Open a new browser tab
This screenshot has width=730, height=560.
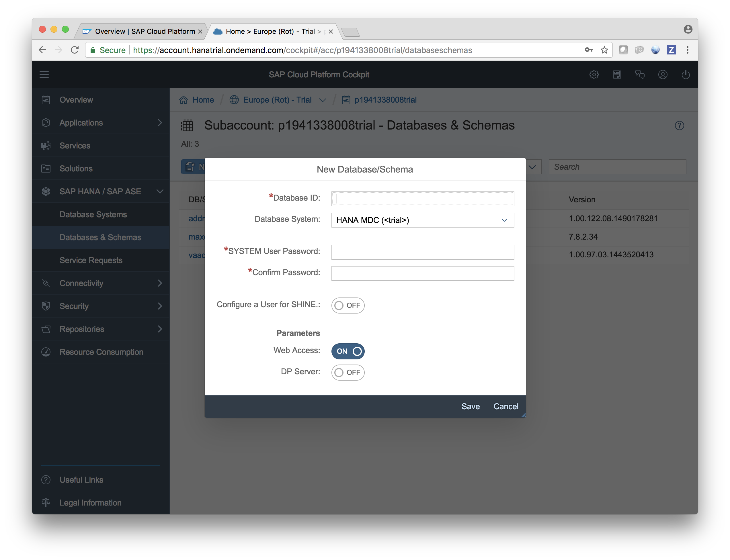(350, 32)
